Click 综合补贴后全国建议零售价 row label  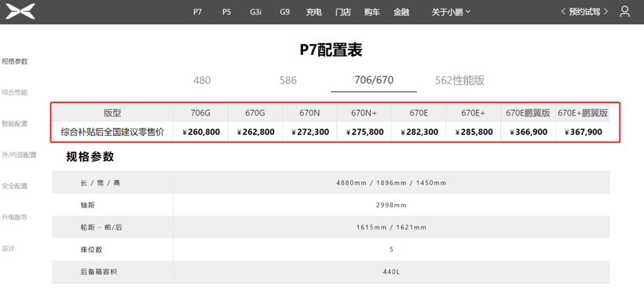(112, 132)
